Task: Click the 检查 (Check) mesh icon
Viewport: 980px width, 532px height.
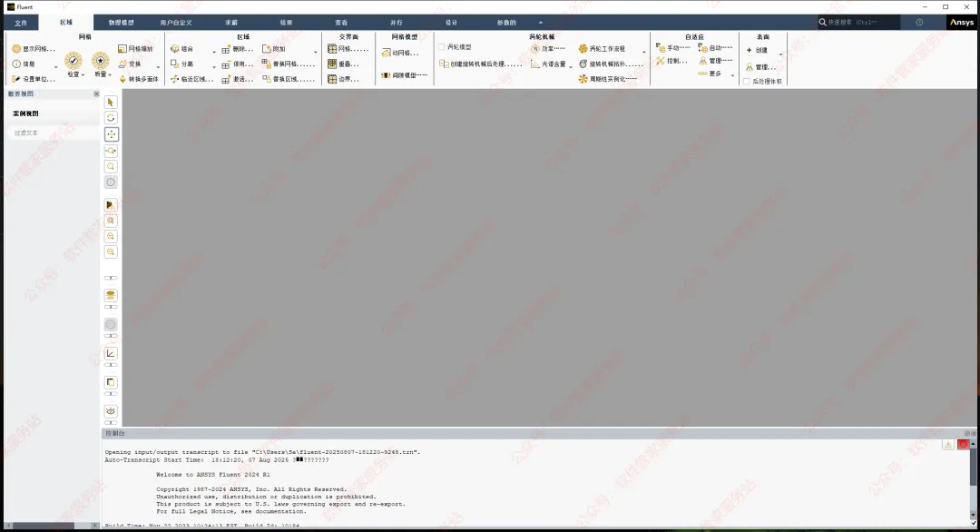Action: (x=73, y=61)
